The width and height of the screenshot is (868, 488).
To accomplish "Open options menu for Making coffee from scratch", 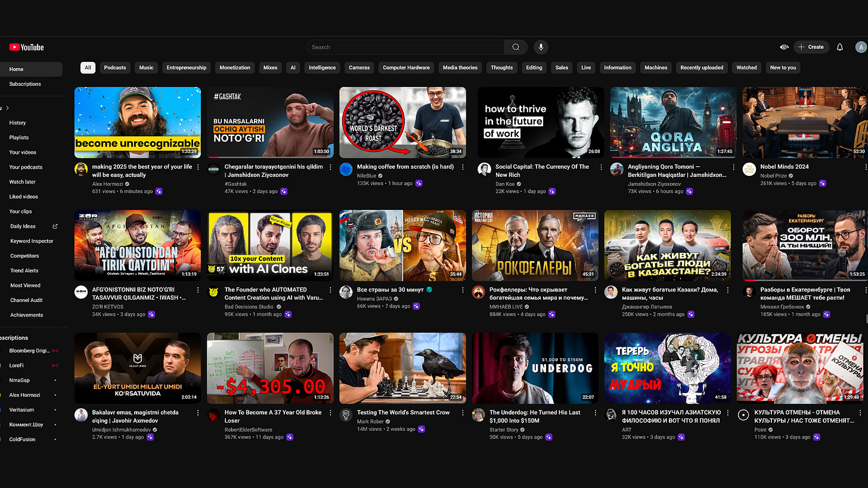I will [463, 167].
